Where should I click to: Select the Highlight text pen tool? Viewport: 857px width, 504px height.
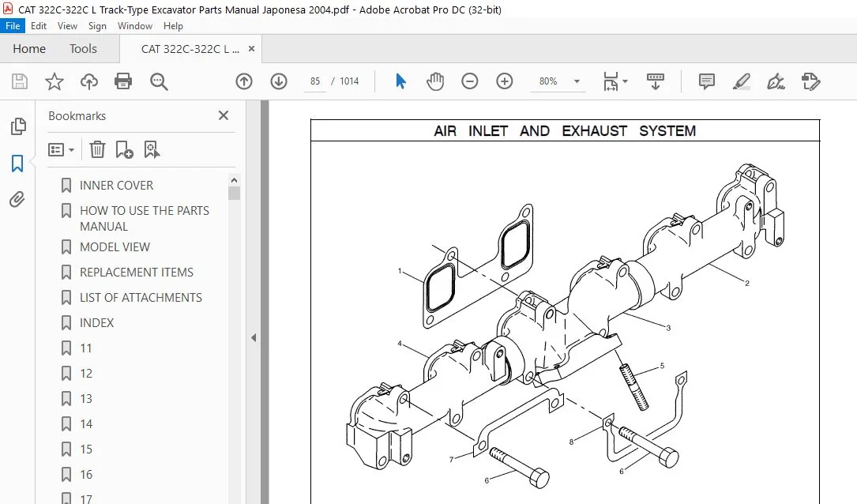click(741, 81)
